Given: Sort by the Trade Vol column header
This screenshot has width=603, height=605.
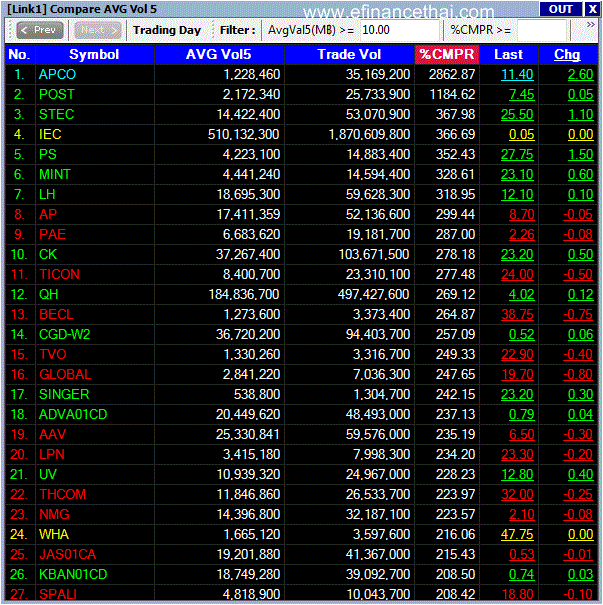Looking at the screenshot, I should (x=349, y=54).
